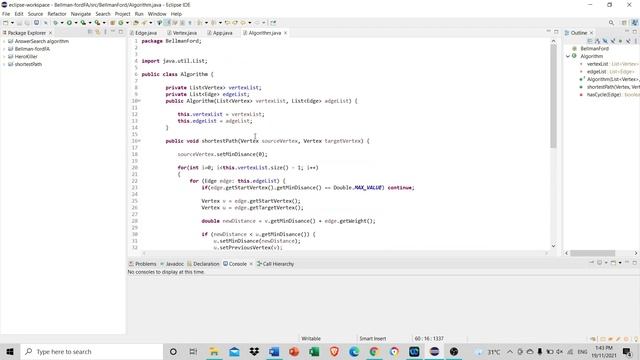Open the Run configurations dropdown arrow
Viewport: 640px width, 360px height.
click(x=76, y=23)
